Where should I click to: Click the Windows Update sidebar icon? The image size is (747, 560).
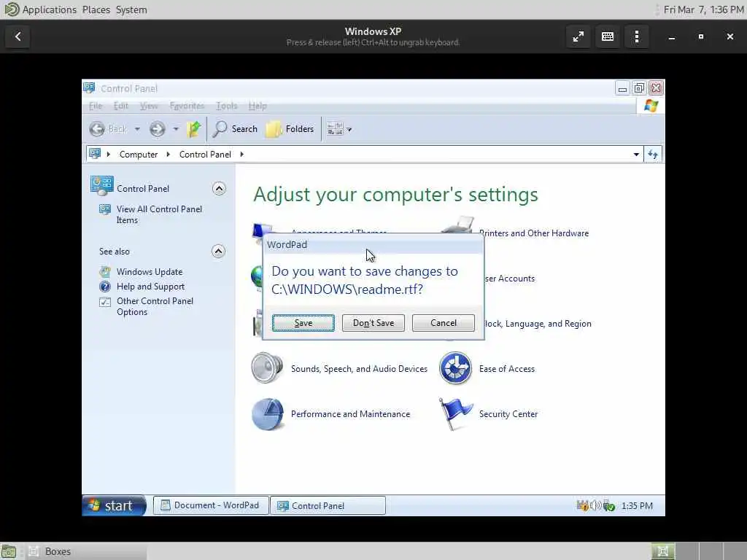click(x=105, y=272)
